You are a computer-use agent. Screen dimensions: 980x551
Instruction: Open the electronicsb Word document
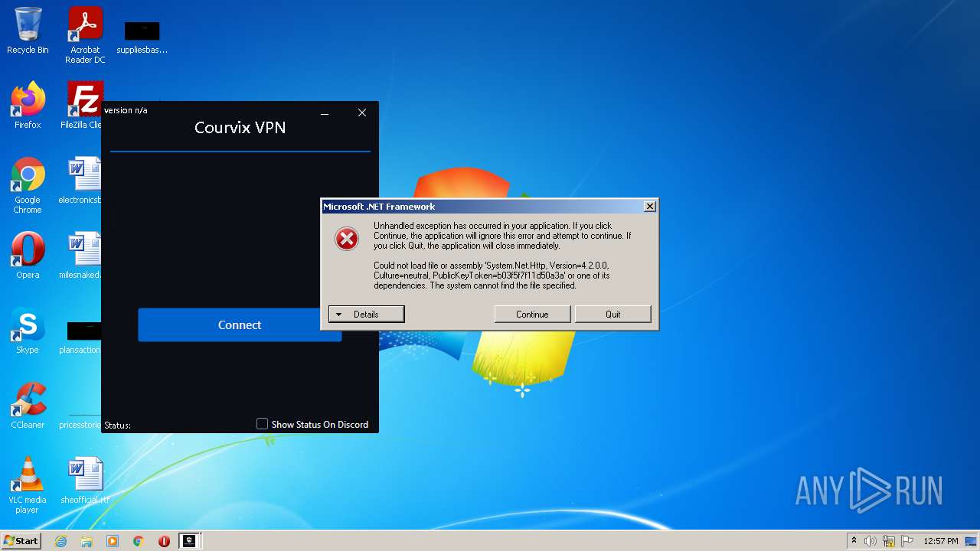pos(81,181)
